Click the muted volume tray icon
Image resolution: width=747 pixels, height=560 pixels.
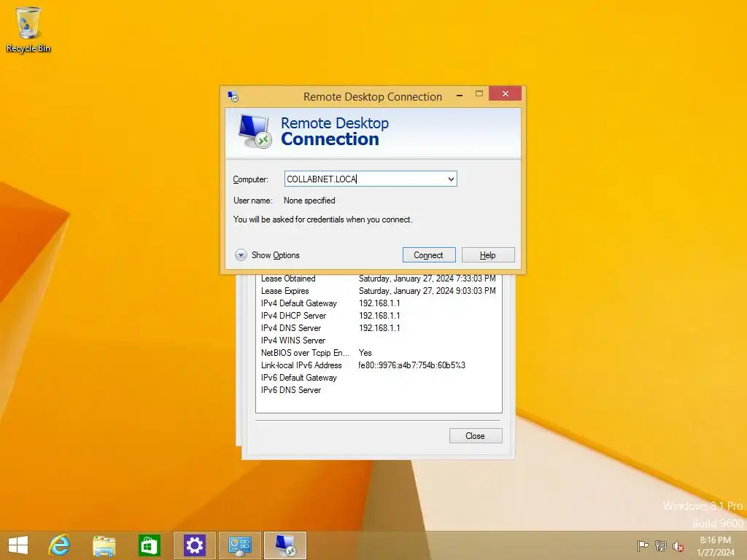678,546
